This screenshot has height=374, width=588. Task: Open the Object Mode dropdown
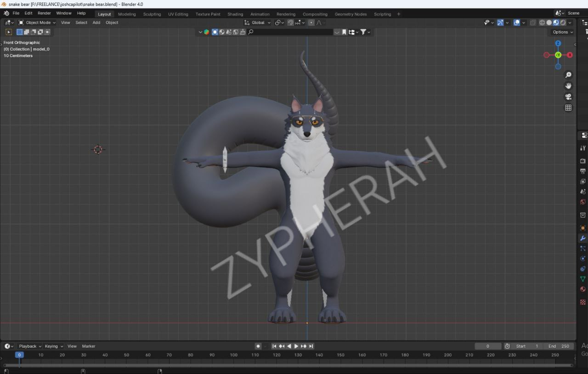pyautogui.click(x=37, y=23)
